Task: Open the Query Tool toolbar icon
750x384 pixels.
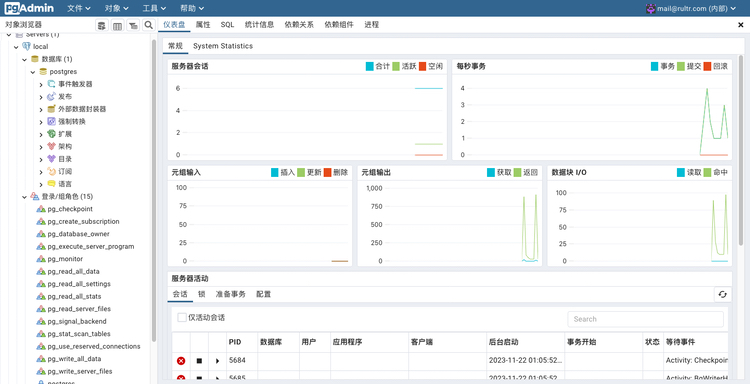Action: (101, 25)
